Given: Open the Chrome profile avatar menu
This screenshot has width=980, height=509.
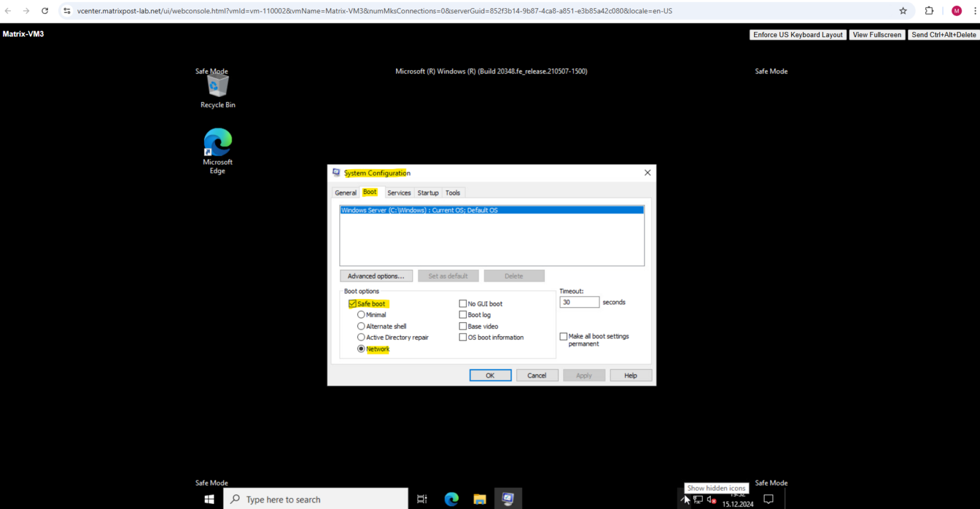Looking at the screenshot, I should point(956,10).
